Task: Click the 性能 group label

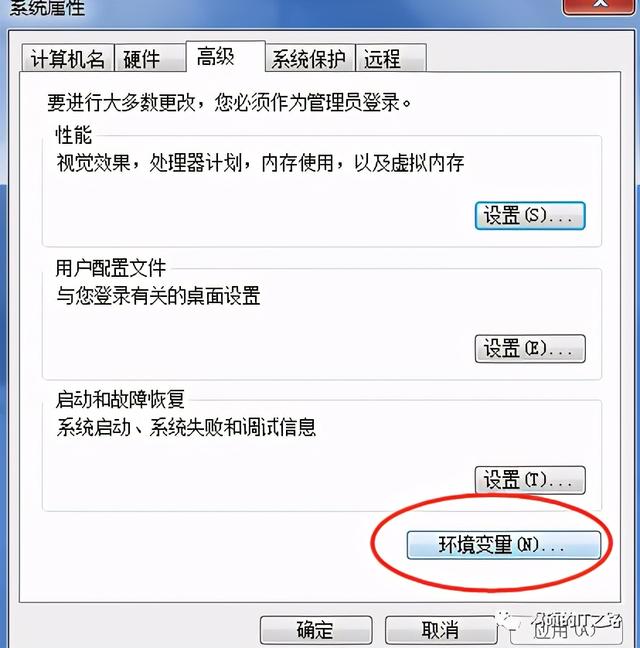Action: (74, 135)
